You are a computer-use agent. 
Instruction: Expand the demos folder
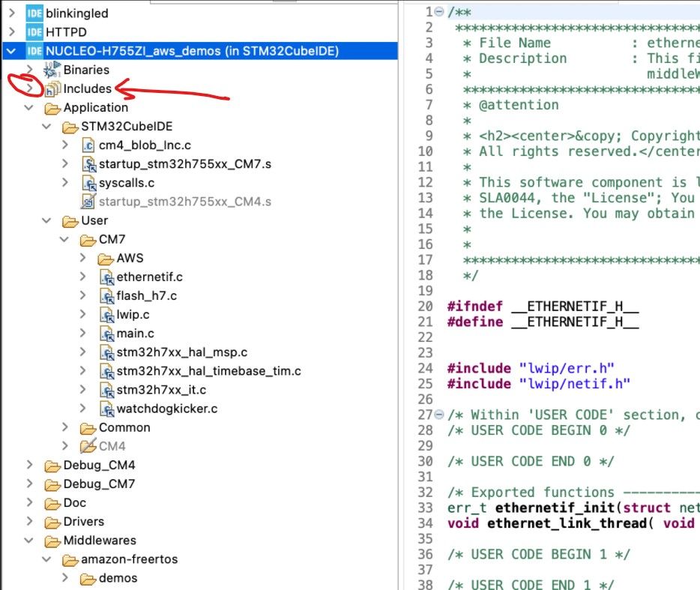click(x=65, y=579)
